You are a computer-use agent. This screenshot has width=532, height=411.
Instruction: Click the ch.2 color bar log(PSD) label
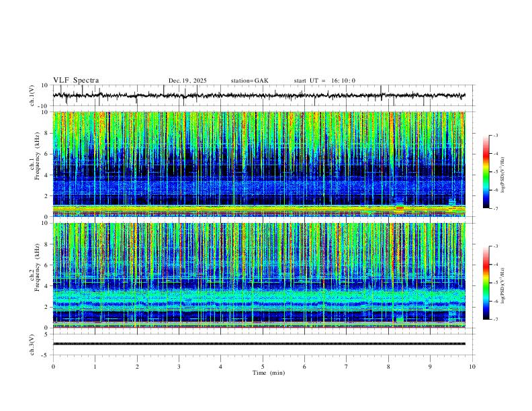point(503,285)
